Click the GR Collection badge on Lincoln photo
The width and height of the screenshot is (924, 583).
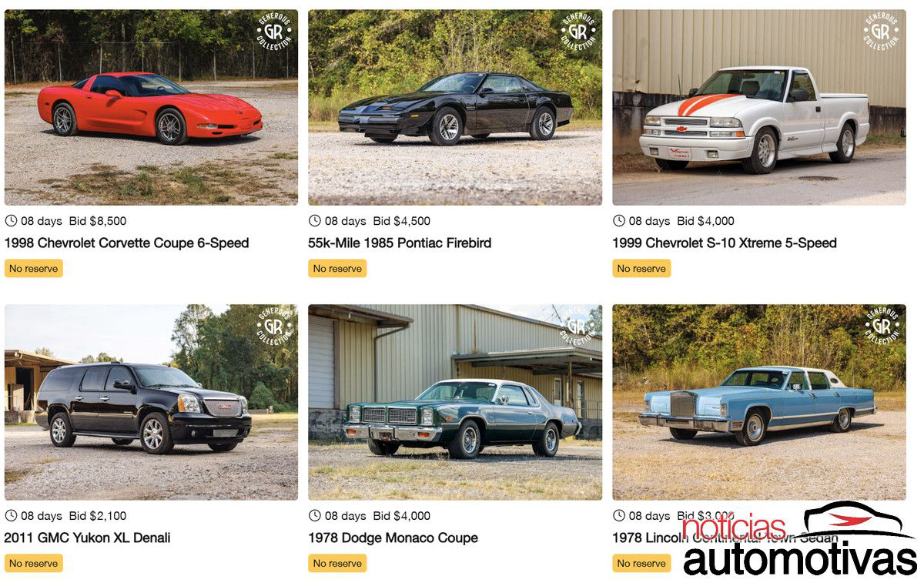click(x=882, y=328)
